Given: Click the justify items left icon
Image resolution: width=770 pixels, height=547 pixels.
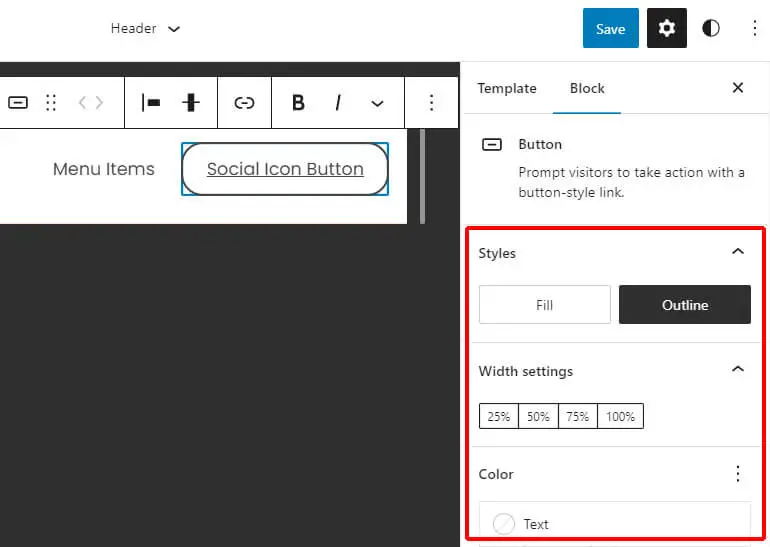Looking at the screenshot, I should (x=151, y=103).
